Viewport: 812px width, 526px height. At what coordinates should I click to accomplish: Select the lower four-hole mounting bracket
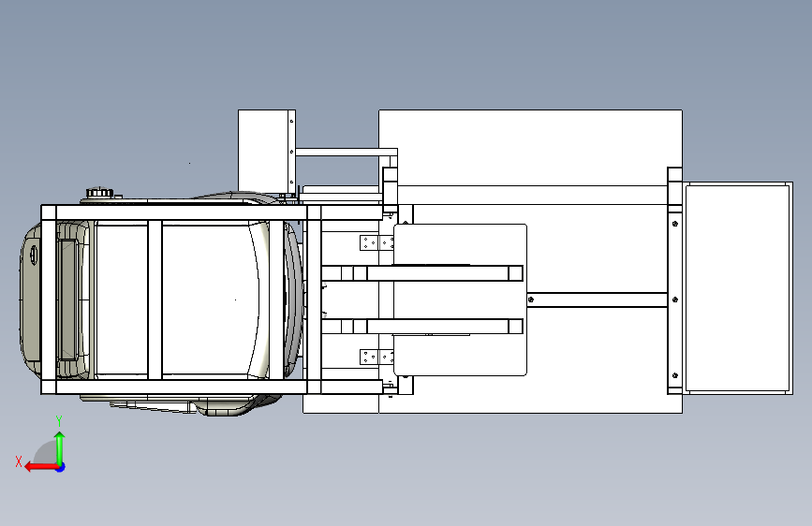click(x=377, y=357)
